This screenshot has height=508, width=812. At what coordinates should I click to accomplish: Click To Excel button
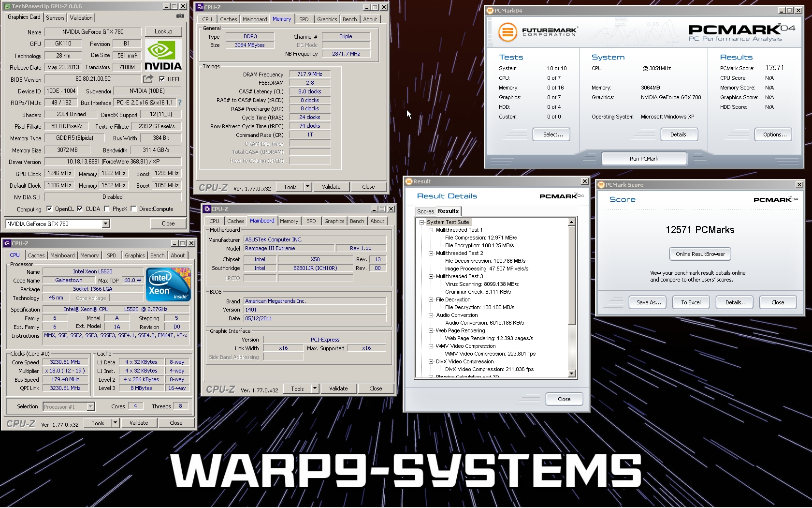(x=691, y=302)
